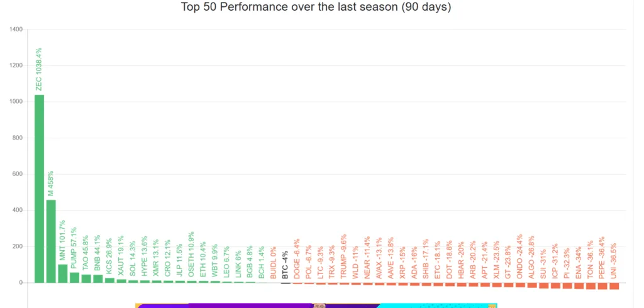The height and width of the screenshot is (308, 644).
Task: Click the chart title text
Action: [316, 8]
